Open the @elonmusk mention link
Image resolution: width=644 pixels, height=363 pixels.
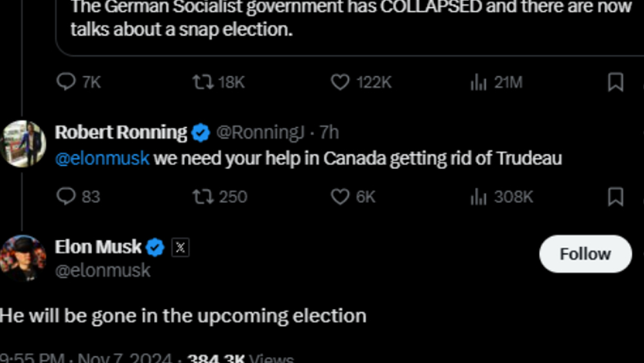[x=102, y=158]
